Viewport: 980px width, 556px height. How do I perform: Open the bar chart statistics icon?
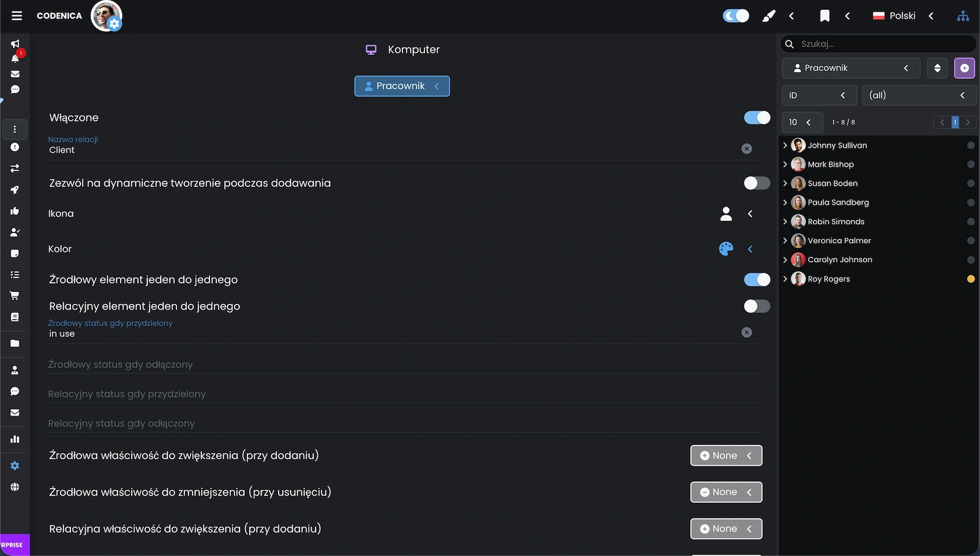point(15,440)
